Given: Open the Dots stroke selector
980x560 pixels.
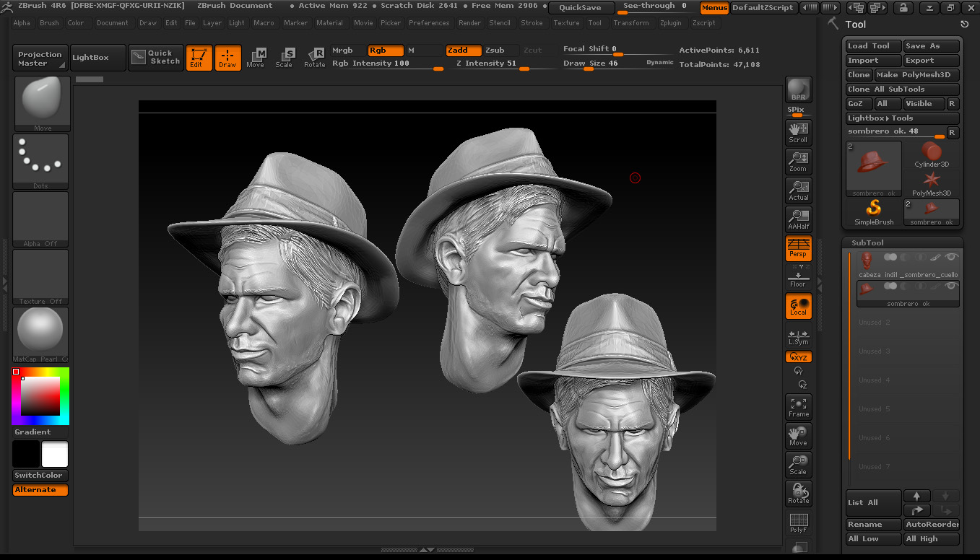Looking at the screenshot, I should 40,162.
